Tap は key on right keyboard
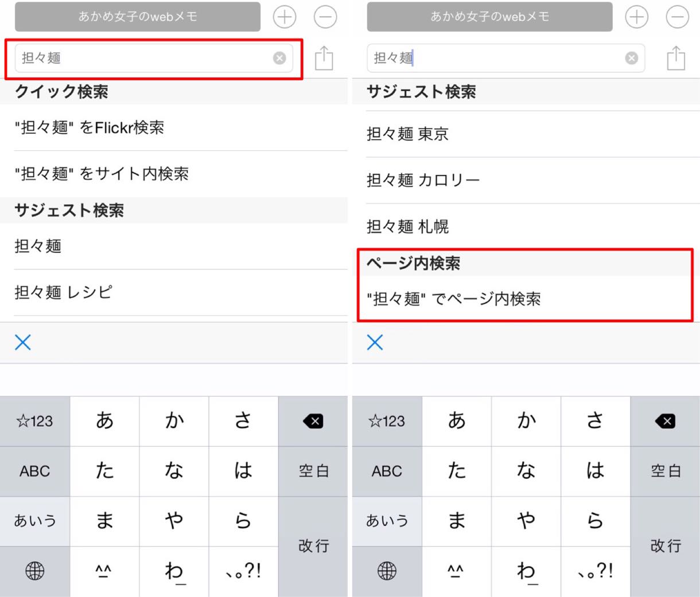The width and height of the screenshot is (700, 597). tap(596, 471)
